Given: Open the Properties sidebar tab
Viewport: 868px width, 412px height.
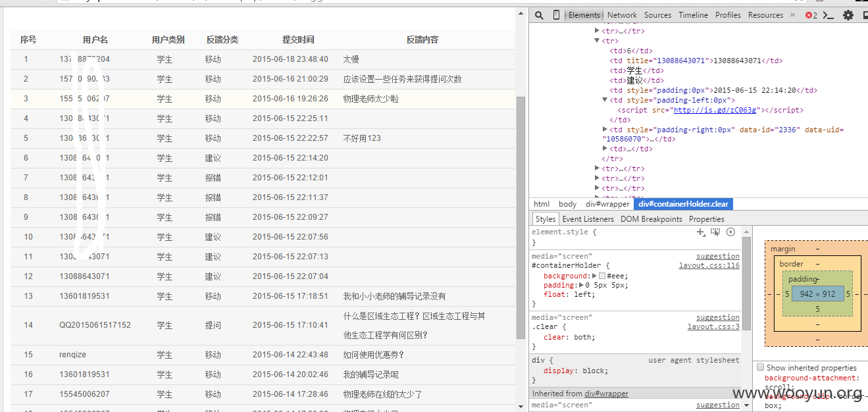Looking at the screenshot, I should [x=707, y=219].
